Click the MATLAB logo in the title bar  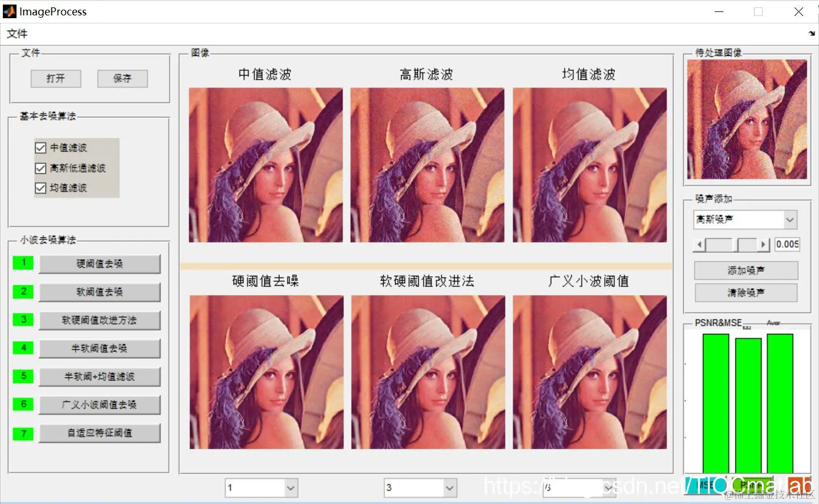(x=10, y=11)
